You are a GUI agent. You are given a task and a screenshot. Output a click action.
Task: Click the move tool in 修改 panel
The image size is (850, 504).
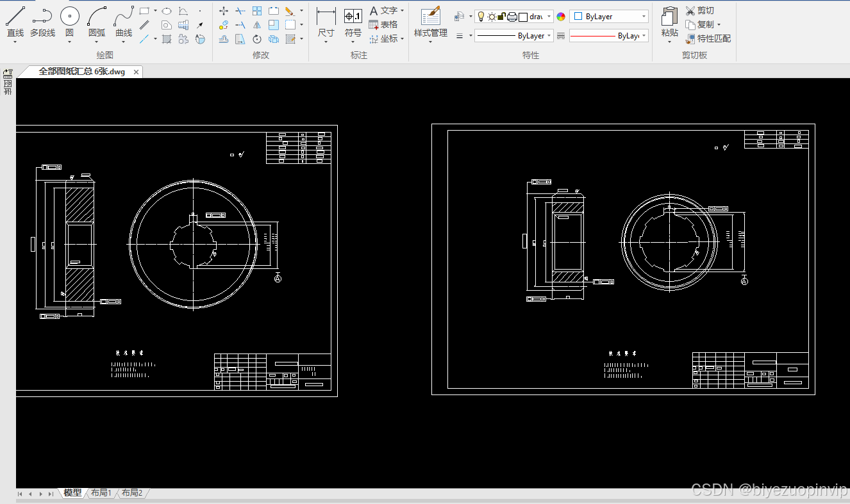click(x=224, y=11)
